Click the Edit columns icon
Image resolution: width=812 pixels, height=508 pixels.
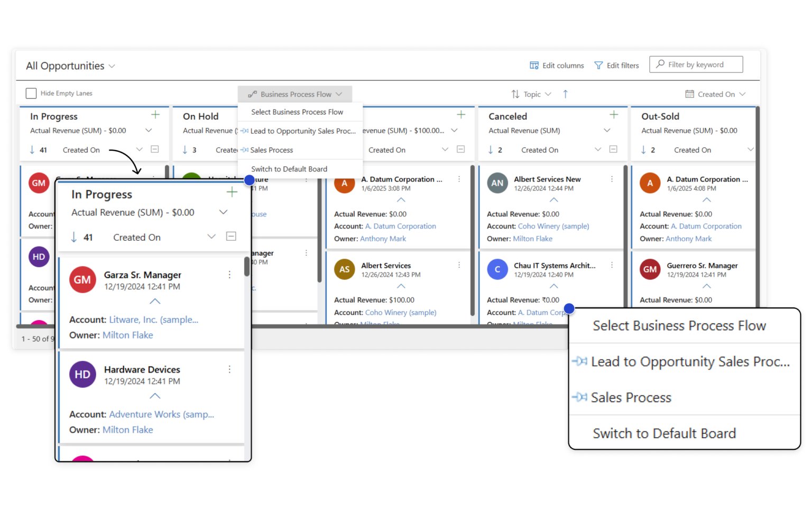[534, 65]
